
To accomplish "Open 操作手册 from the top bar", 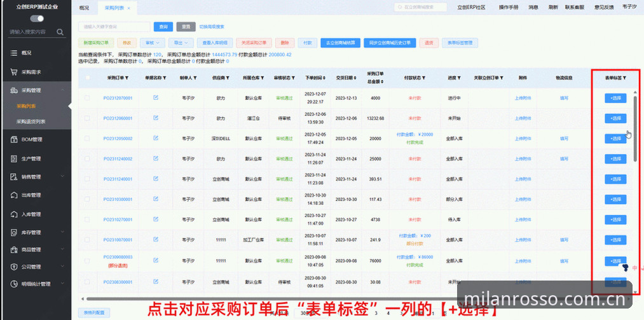I will (x=509, y=8).
